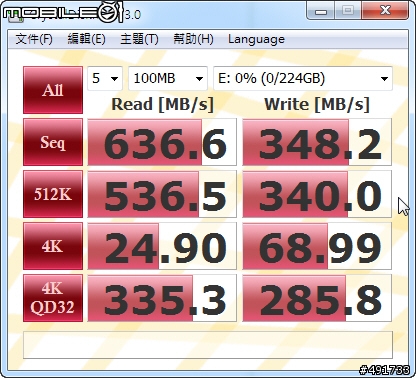416x378 pixels.
Task: Click the Seq write result 348.2
Action: pos(317,142)
